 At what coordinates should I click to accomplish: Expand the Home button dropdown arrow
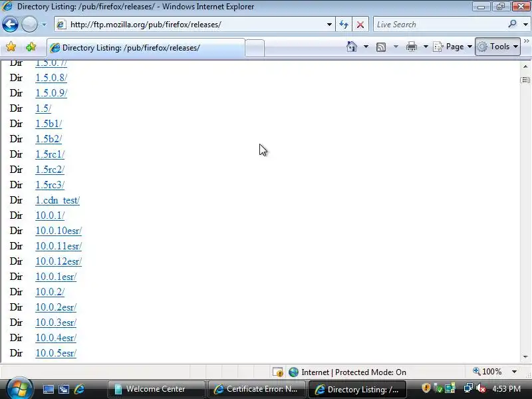click(366, 47)
